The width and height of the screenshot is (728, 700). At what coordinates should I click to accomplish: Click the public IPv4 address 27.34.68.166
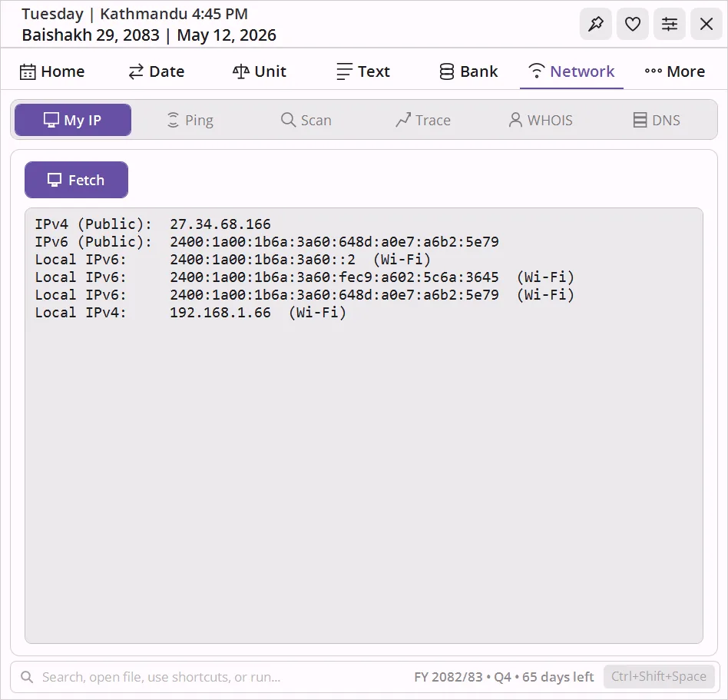220,224
